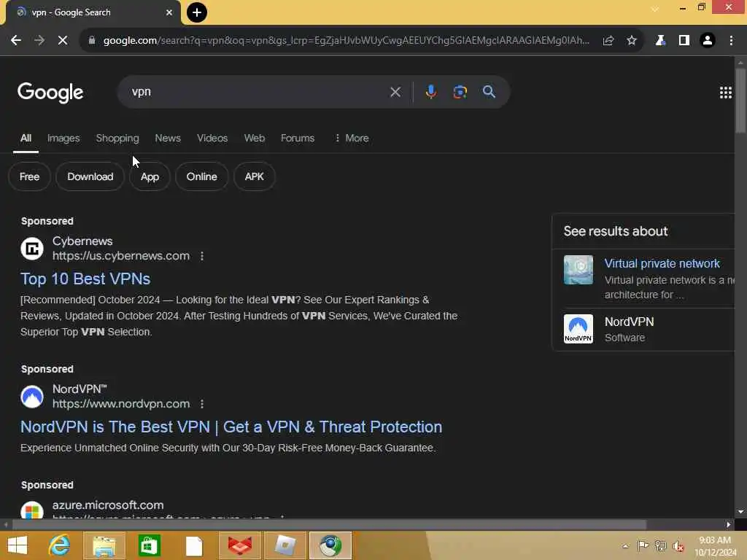Apply the Free filter chip
The height and width of the screenshot is (560, 747).
point(29,176)
